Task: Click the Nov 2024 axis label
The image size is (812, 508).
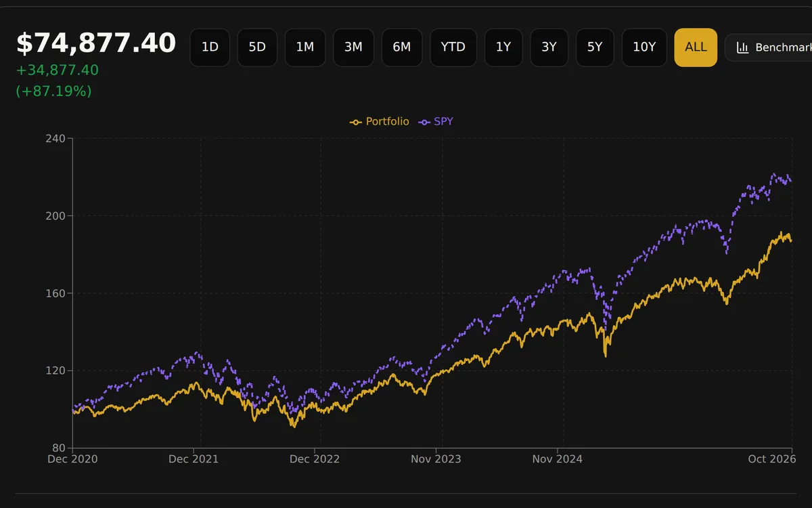Action: [558, 459]
